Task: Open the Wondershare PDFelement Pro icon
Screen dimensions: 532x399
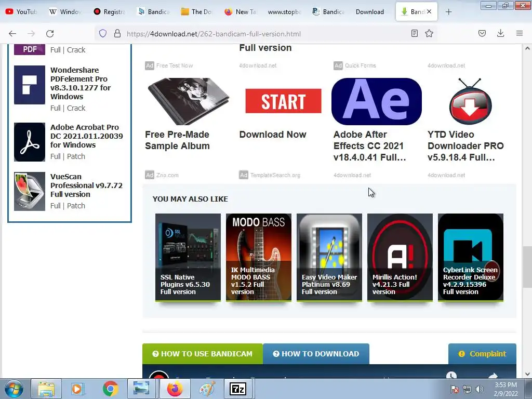Action: tap(30, 85)
